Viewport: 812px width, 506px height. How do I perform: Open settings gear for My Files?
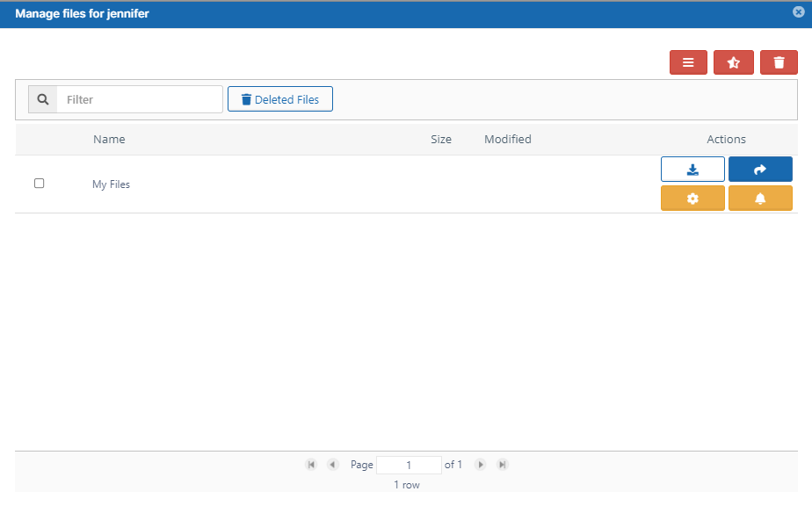tap(692, 199)
